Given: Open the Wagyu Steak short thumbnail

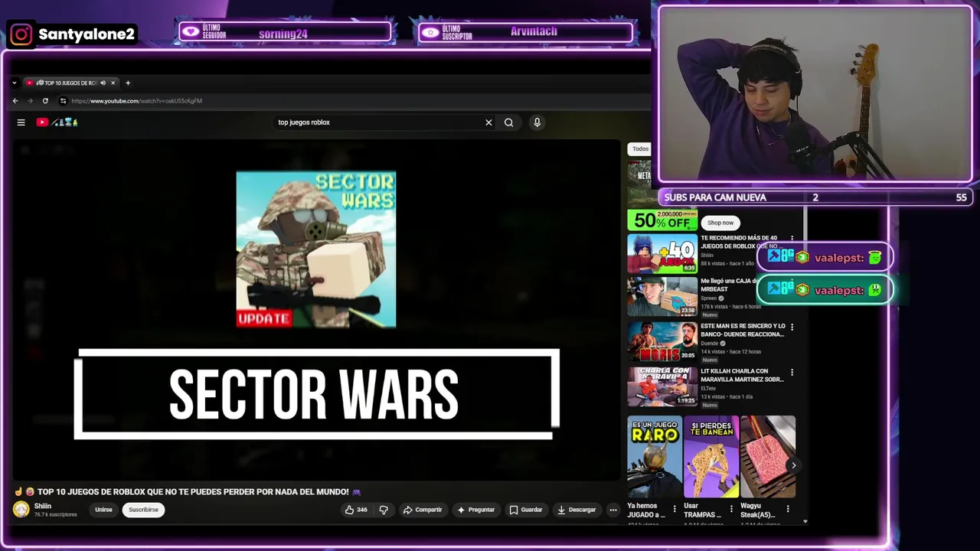Looking at the screenshot, I should (768, 457).
